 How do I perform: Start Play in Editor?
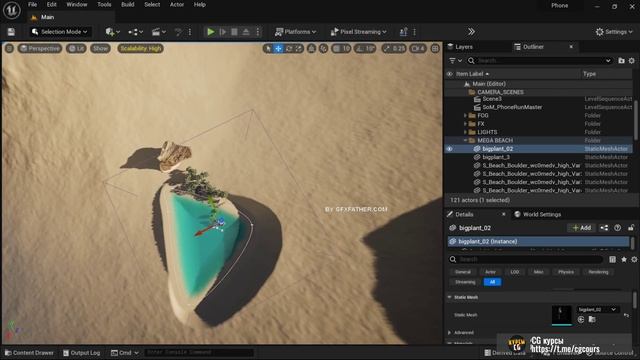(211, 32)
